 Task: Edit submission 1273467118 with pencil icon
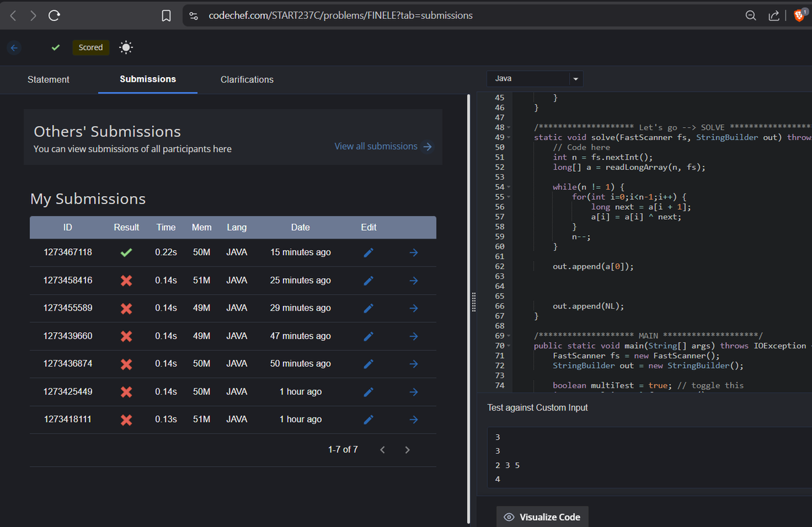coord(368,252)
